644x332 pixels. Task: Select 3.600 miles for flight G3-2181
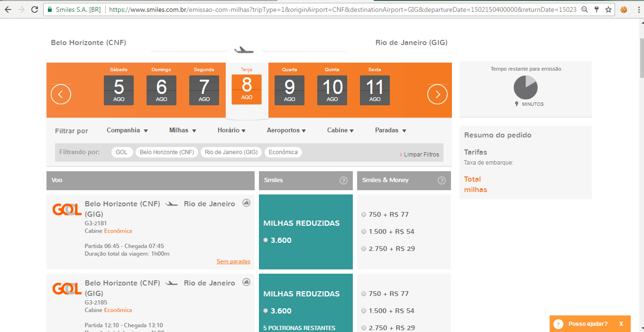pyautogui.click(x=266, y=240)
